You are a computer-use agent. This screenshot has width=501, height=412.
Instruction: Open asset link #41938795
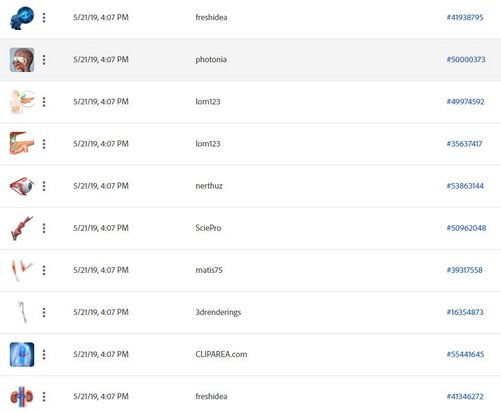click(465, 17)
